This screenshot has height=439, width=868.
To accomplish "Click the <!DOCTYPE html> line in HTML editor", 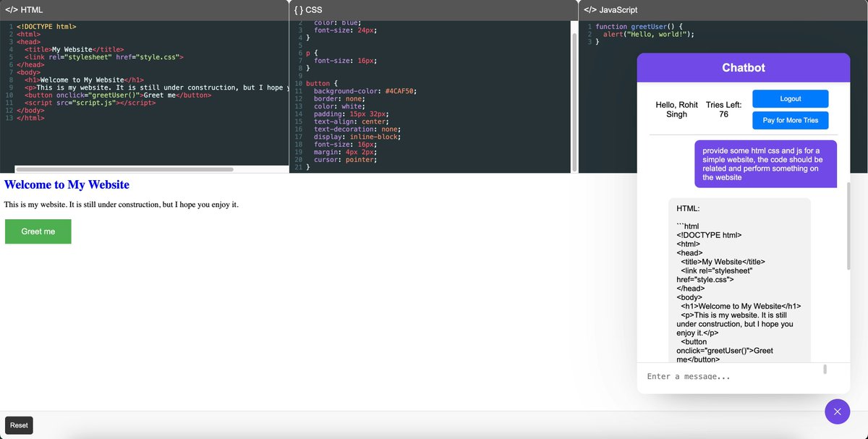I will click(46, 27).
